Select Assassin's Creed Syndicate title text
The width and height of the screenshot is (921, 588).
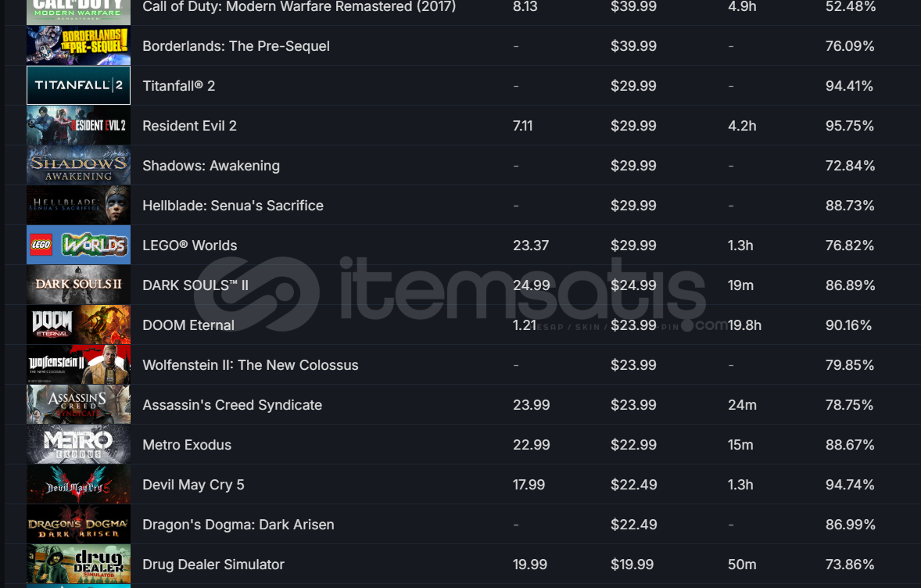point(232,405)
